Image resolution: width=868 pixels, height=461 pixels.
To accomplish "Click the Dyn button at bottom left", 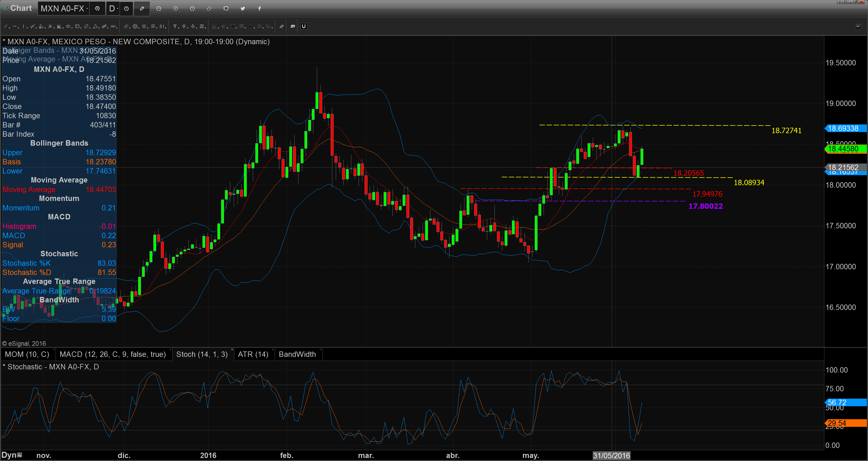I will tap(12, 455).
